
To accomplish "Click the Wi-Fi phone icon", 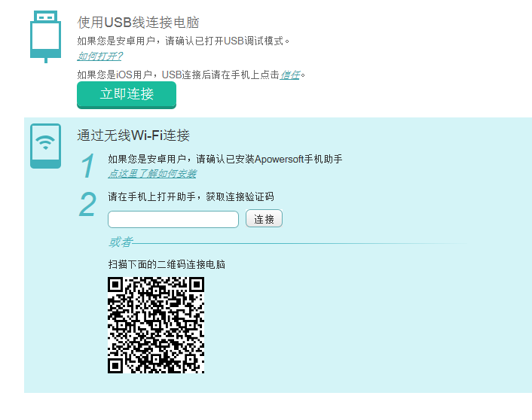I will coord(45,146).
